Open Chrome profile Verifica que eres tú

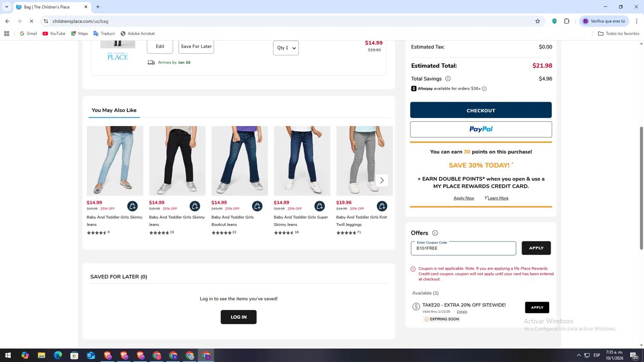click(604, 21)
